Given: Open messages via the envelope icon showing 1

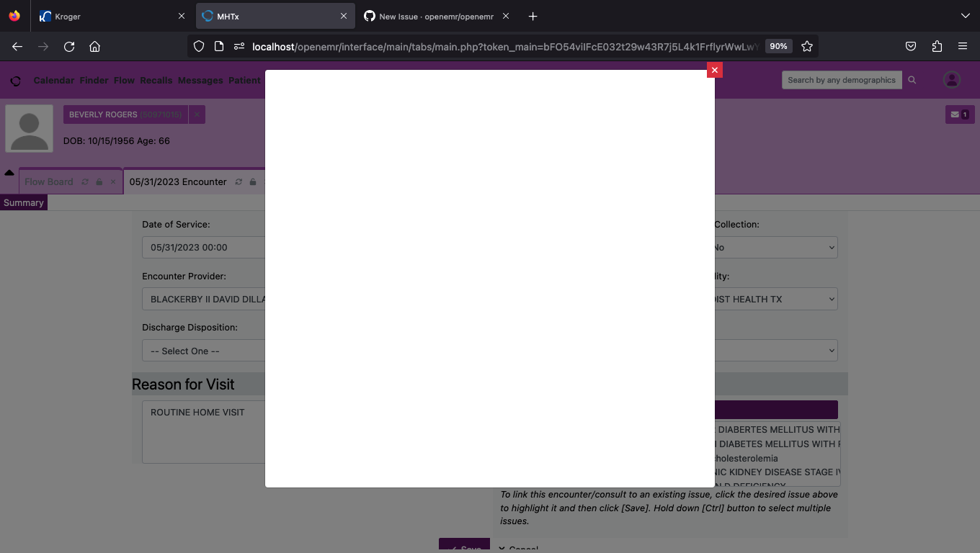Looking at the screenshot, I should tap(960, 114).
